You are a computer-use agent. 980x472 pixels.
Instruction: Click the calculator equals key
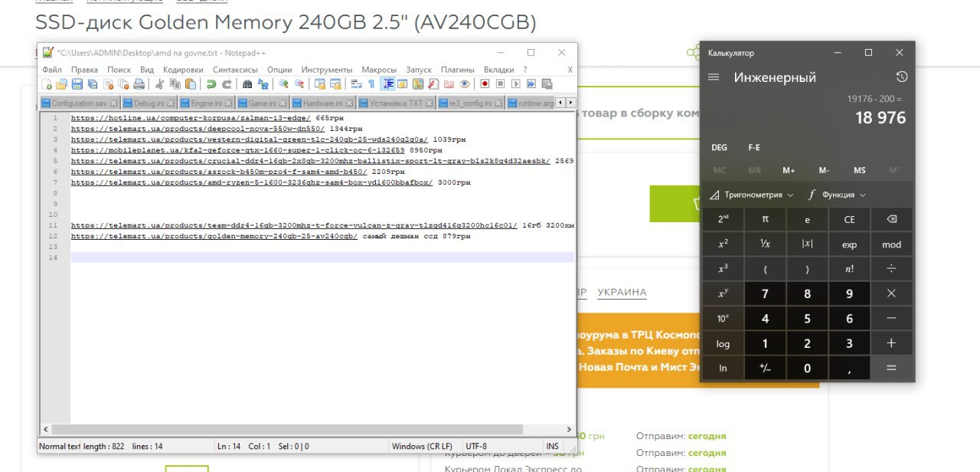pos(891,368)
